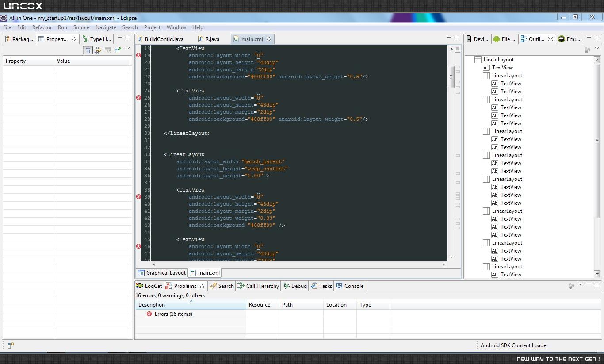
Task: Toggle Show Advanced Properties arrows icon
Action: pyautogui.click(x=98, y=50)
